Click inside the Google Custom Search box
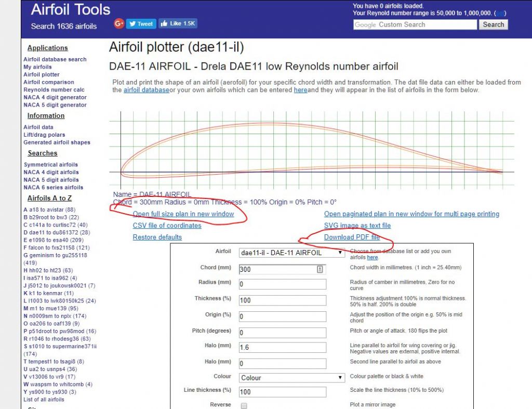 (x=415, y=24)
